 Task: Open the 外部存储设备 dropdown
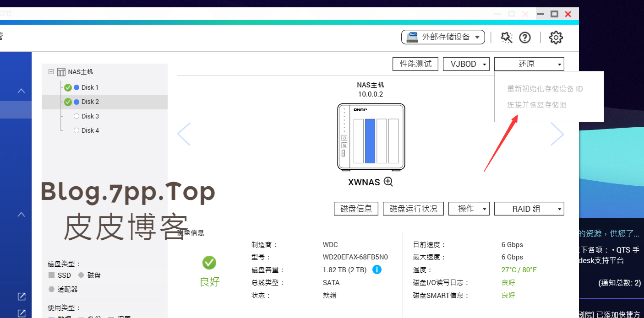point(443,37)
